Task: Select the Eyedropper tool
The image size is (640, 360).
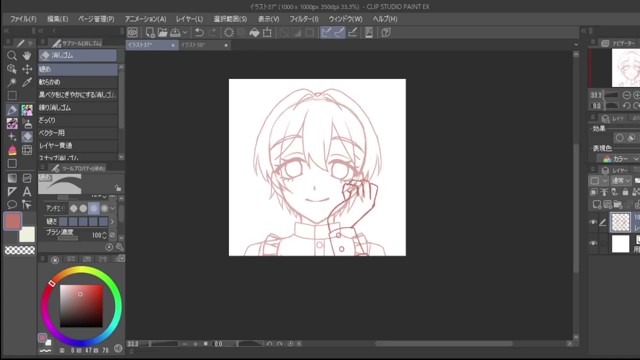Action: 27,82
